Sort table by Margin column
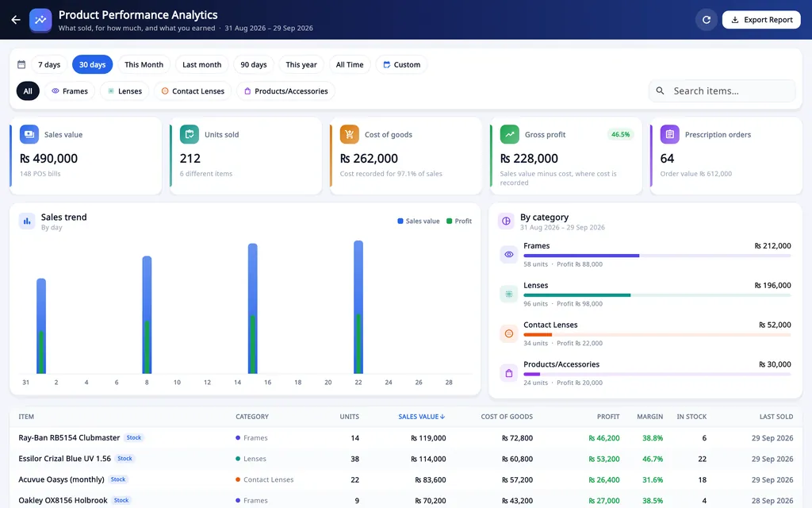The image size is (812, 508). pyautogui.click(x=650, y=417)
